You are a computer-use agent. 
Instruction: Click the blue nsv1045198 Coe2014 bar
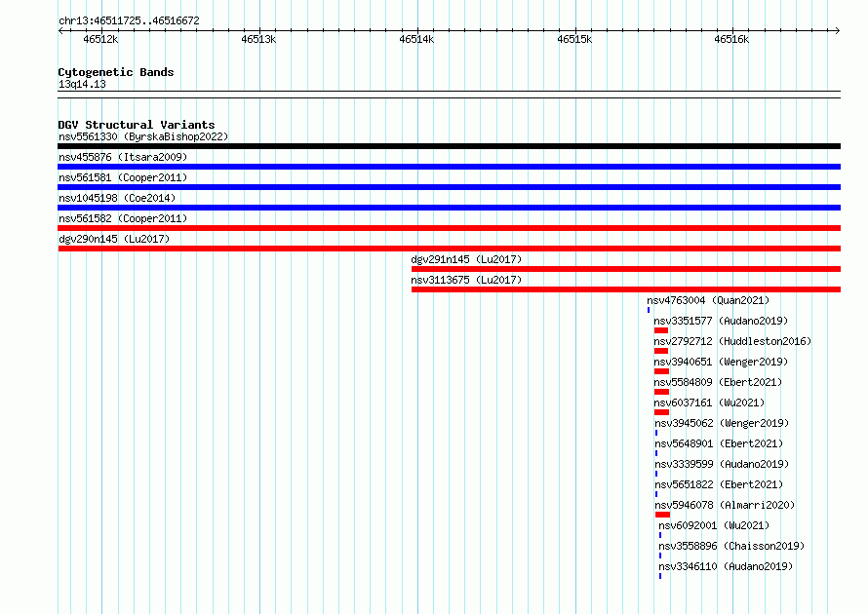(x=449, y=208)
